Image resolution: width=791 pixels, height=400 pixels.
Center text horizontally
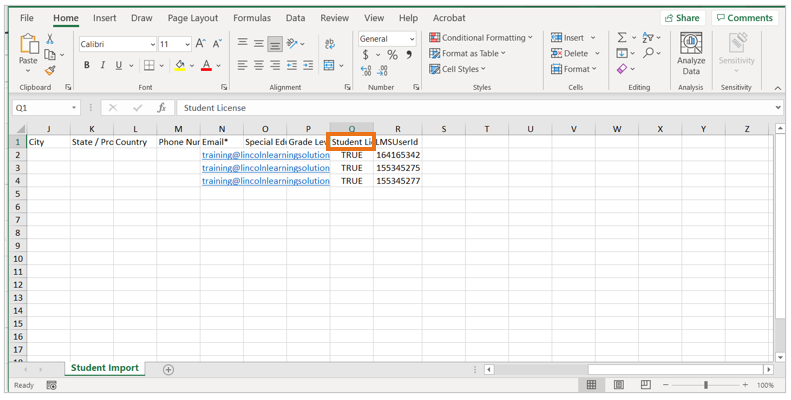point(259,65)
